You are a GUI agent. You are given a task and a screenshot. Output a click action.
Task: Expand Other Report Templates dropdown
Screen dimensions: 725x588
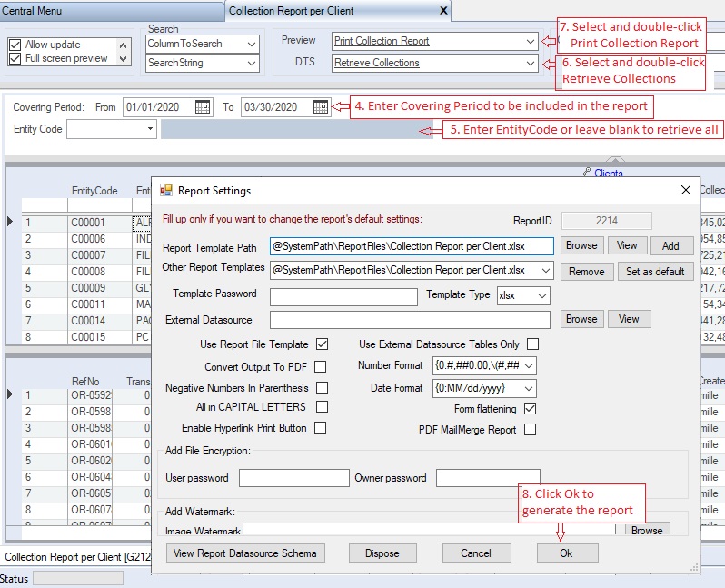[x=546, y=270]
